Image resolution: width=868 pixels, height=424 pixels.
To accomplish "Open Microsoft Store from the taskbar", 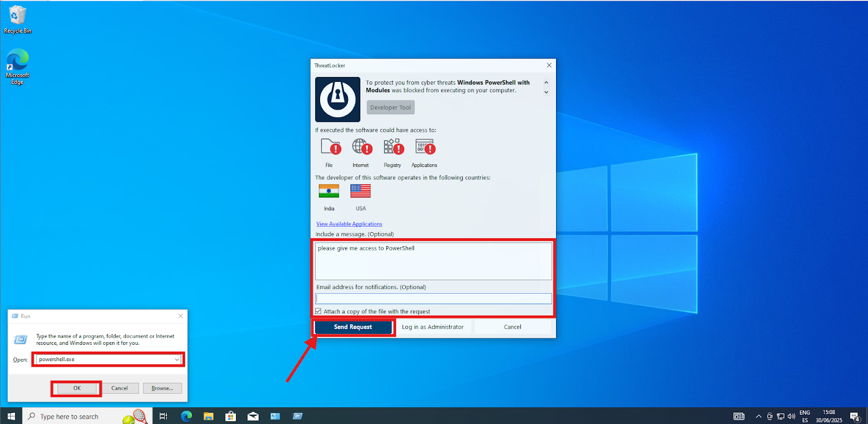I will (231, 416).
